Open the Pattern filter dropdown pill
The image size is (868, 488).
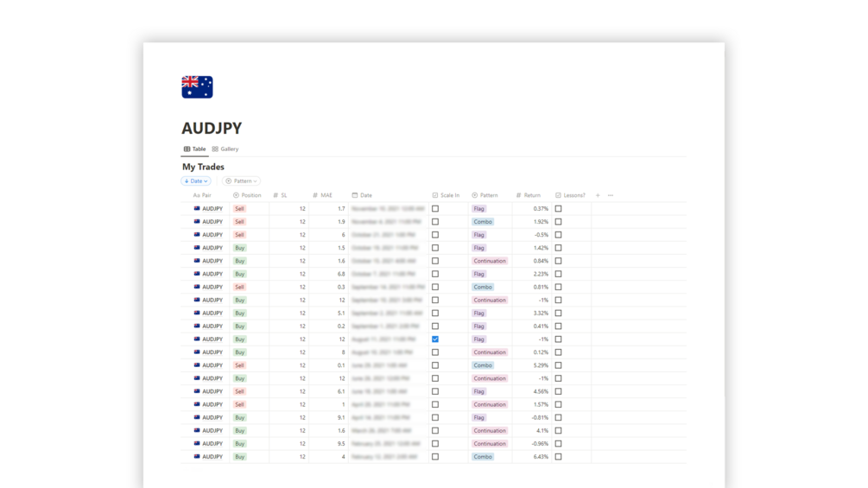pos(241,181)
